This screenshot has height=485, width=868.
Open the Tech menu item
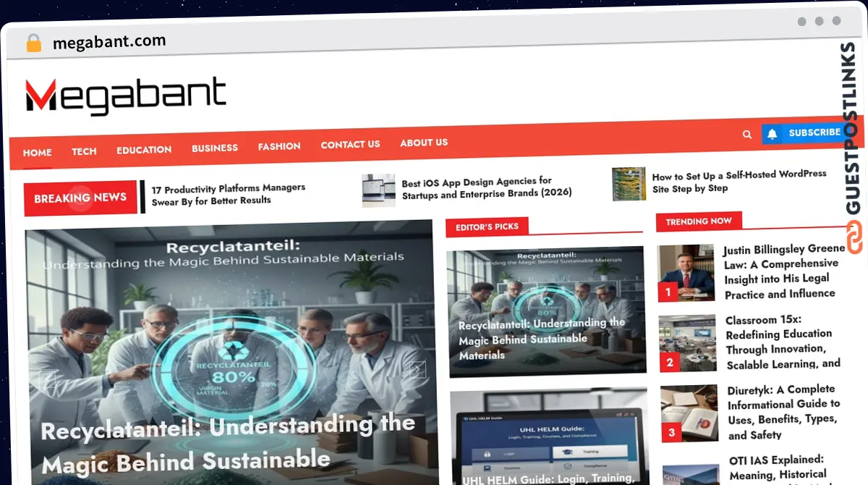[x=84, y=151]
